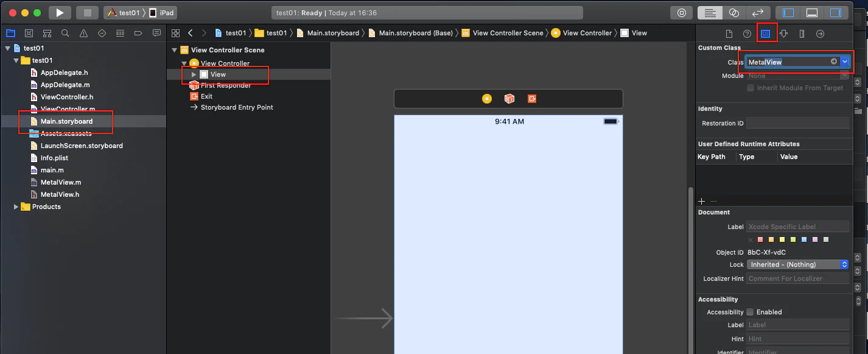Go back in the jump bar

[x=191, y=33]
